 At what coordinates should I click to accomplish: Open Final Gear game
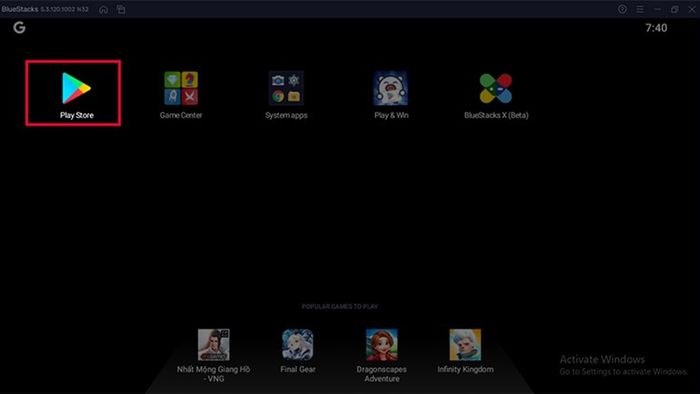tap(298, 344)
